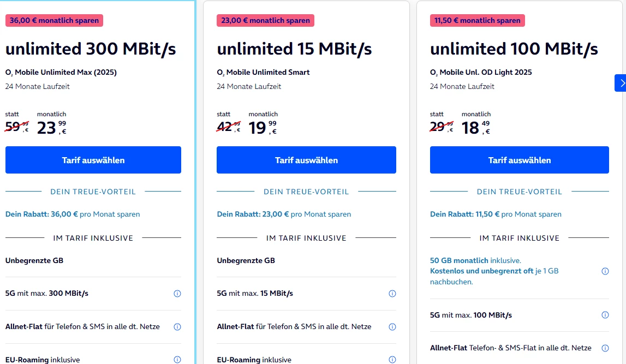Click info icon for 100 MBit/s 5G speed
The height and width of the screenshot is (364, 626).
click(605, 315)
